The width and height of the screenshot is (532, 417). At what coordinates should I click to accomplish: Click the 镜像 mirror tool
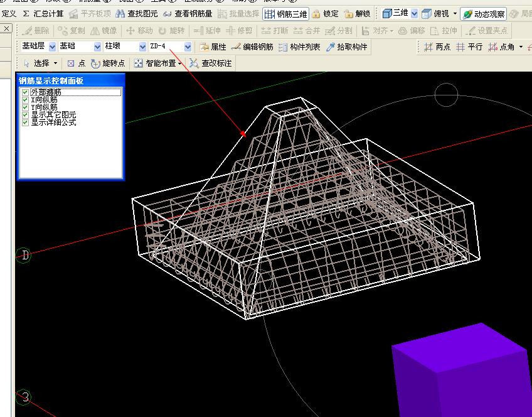[104, 31]
